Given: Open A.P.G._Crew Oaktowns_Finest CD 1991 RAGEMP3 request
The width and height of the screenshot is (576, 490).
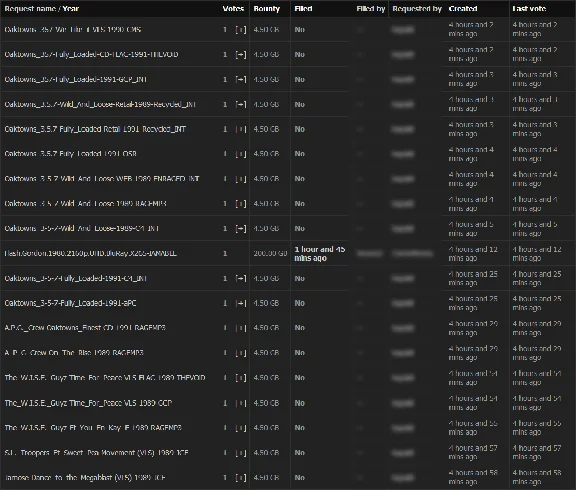Looking at the screenshot, I should pyautogui.click(x=85, y=328).
